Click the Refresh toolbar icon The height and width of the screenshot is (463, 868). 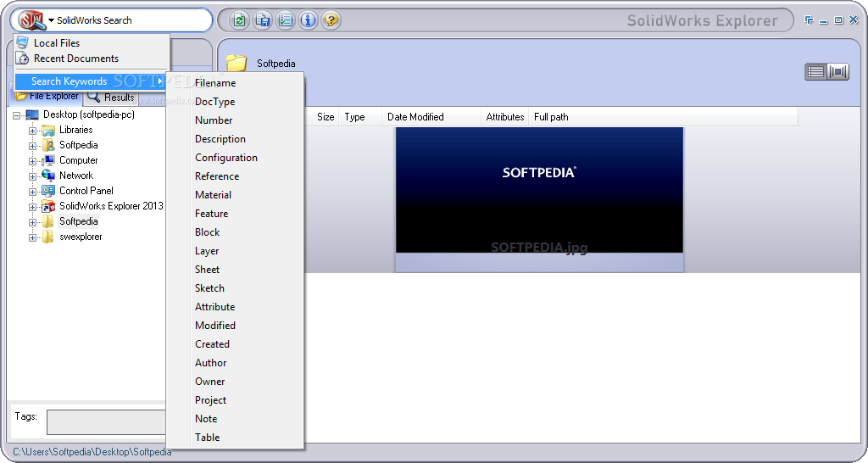239,21
